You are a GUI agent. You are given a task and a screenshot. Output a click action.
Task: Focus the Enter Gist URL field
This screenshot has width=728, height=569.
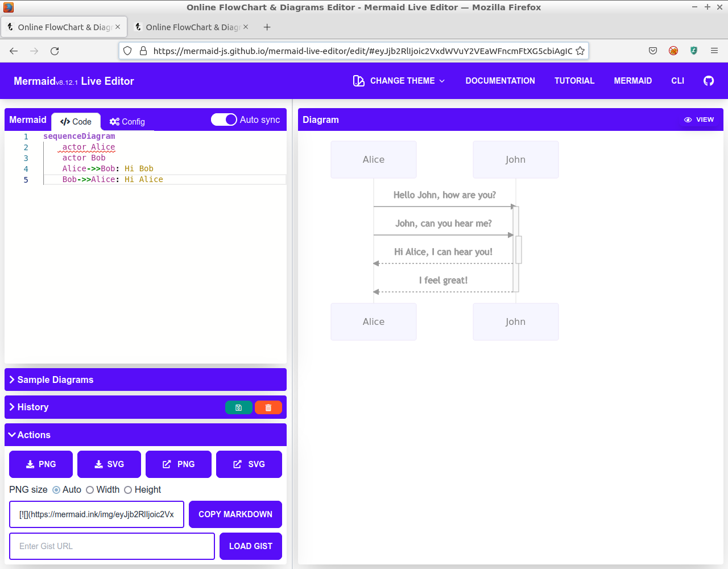coord(112,546)
